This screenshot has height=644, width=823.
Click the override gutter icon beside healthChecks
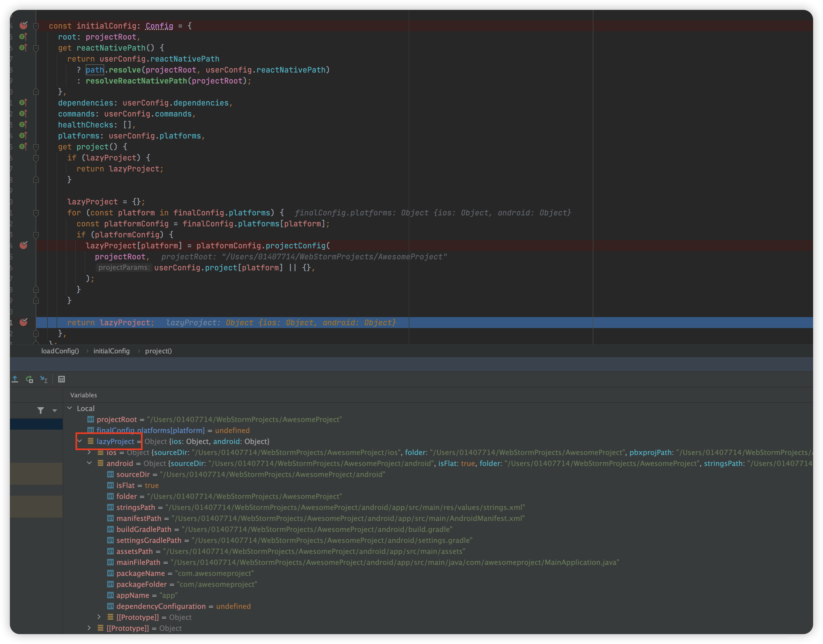23,124
